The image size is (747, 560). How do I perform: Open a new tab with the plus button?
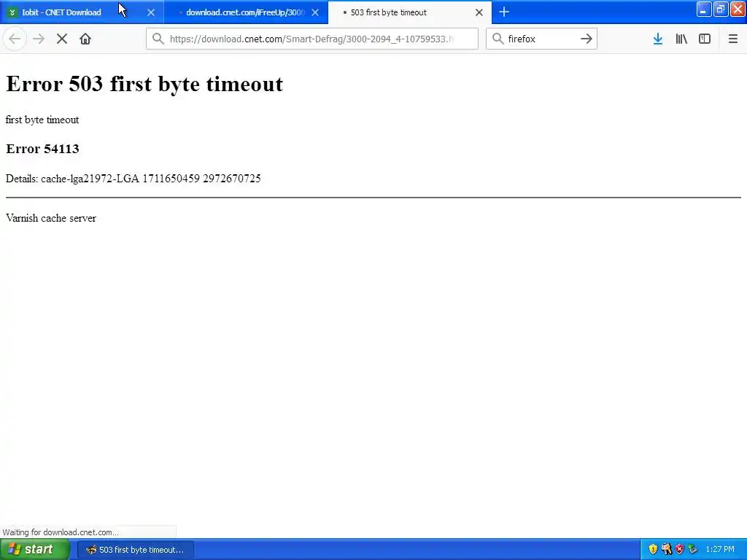(x=504, y=12)
